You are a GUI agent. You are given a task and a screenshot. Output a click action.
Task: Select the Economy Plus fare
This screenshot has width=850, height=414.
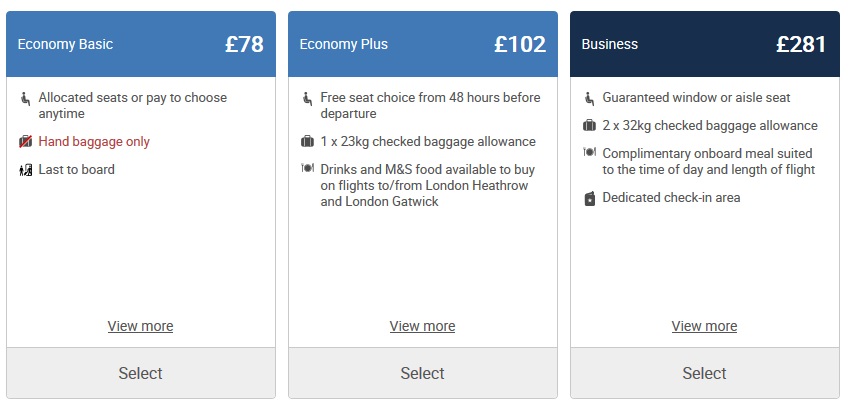coord(422,373)
